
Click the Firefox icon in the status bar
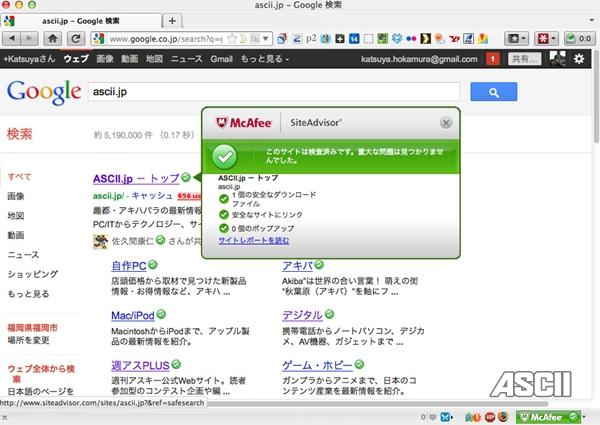click(503, 417)
